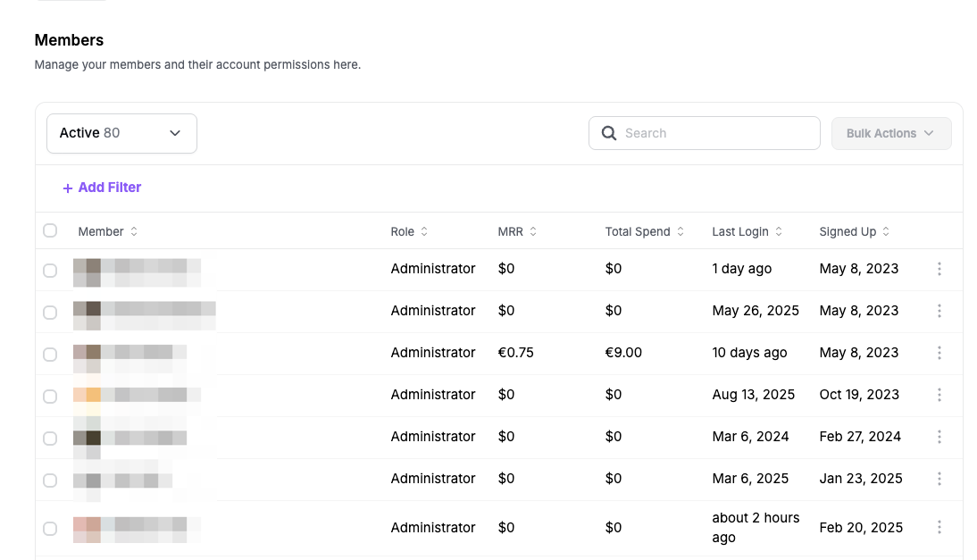Open the actions menu for the €9.00 member
The width and height of the screenshot is (977, 560).
939,353
